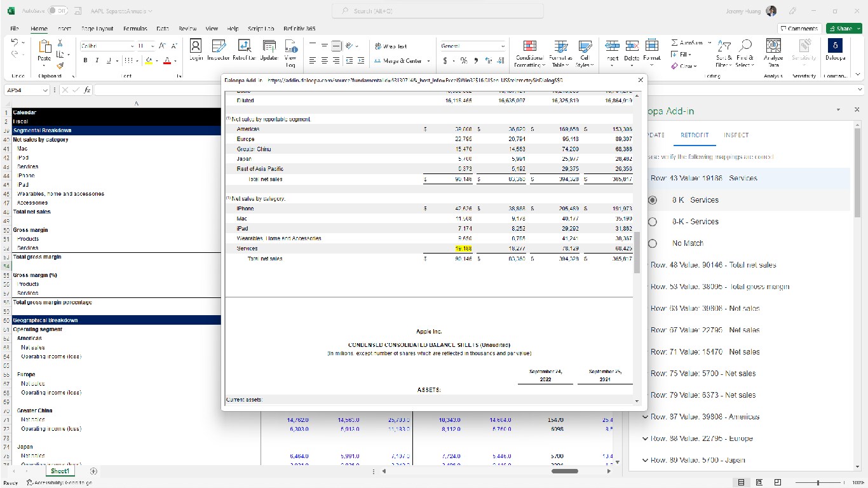Toggle the AutoSave switch

(x=58, y=11)
